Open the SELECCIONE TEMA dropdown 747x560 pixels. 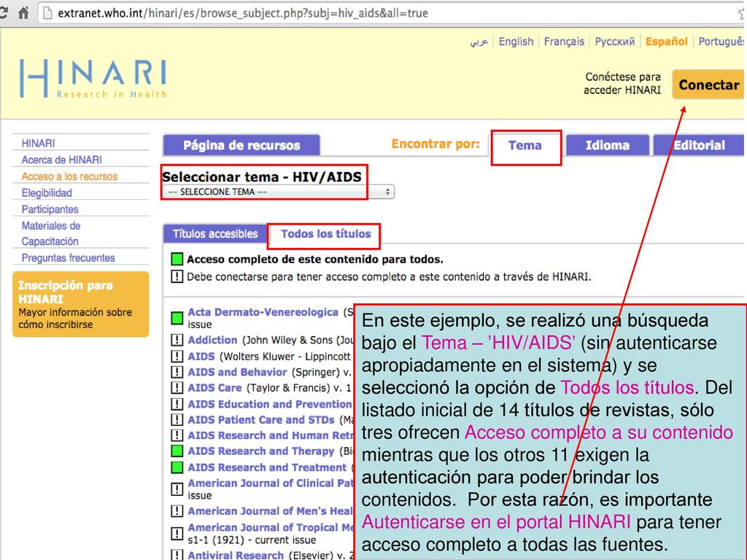tap(278, 192)
